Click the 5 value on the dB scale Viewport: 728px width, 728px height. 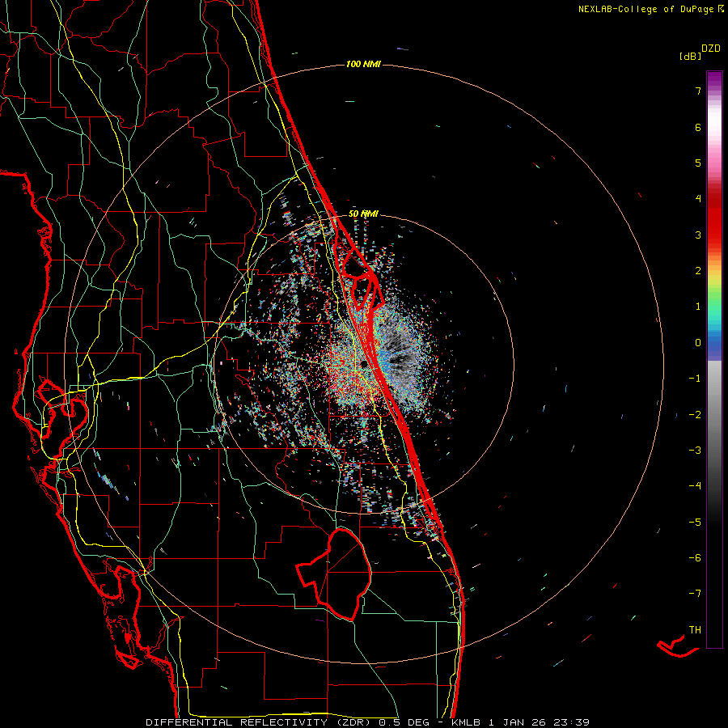click(x=698, y=163)
